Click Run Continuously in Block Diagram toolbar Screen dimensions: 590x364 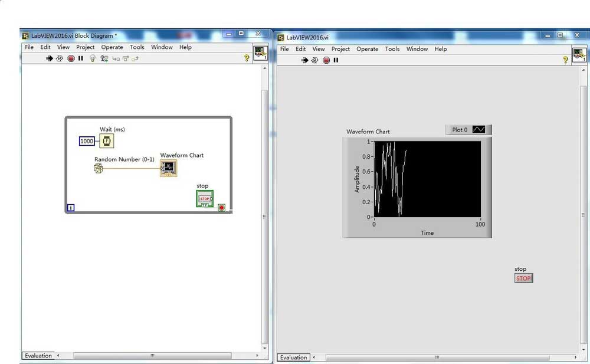coord(60,58)
